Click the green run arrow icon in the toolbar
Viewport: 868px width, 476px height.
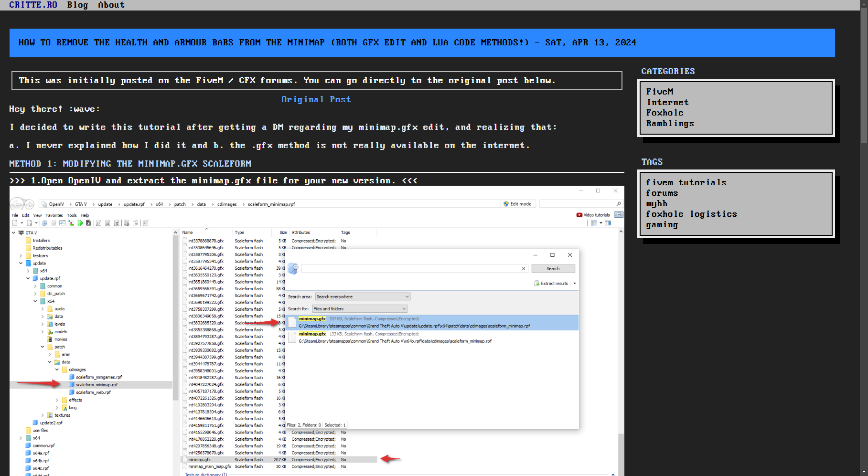(81, 223)
